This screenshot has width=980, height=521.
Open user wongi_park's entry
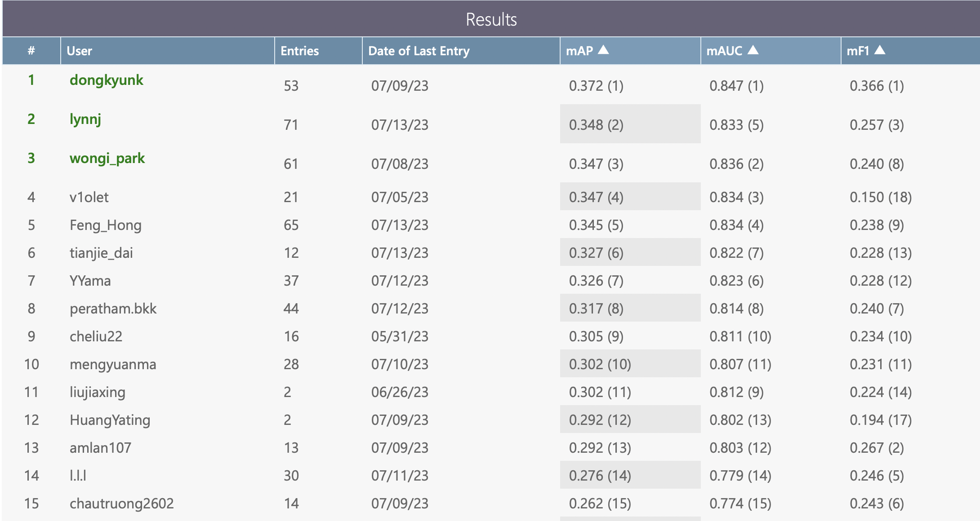tap(107, 158)
